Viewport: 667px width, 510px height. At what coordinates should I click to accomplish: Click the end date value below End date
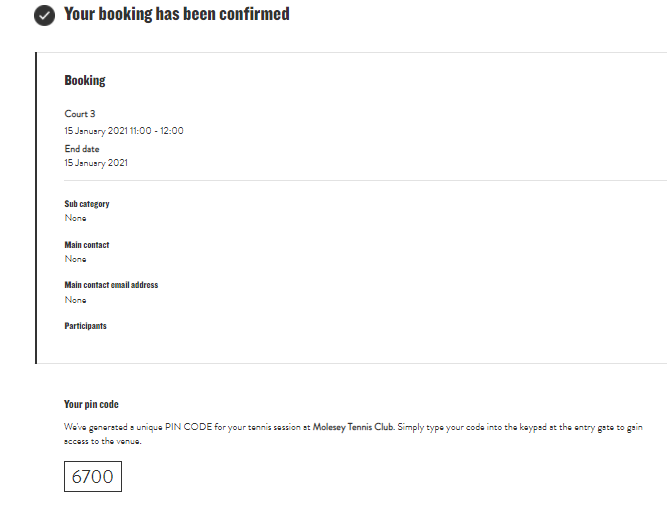96,163
